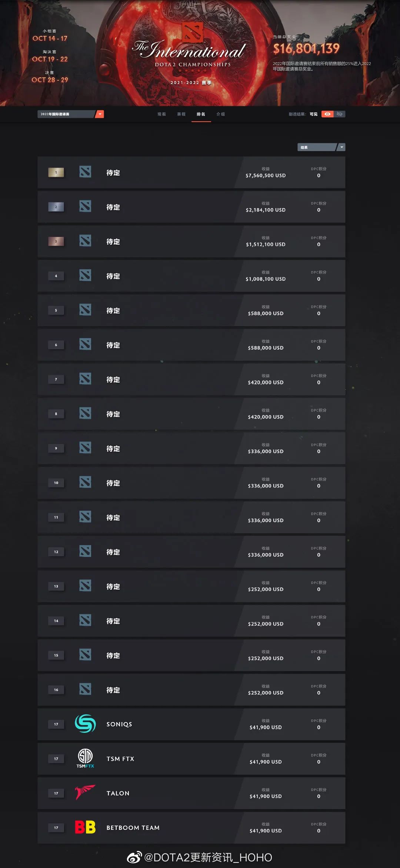Show spoiler results with the eye icon
The image size is (400, 868).
pyautogui.click(x=327, y=114)
